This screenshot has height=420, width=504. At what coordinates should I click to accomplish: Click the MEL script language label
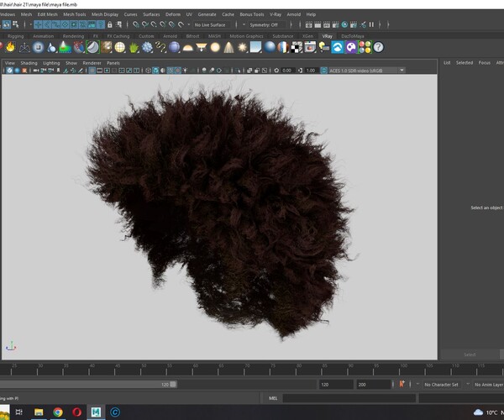pos(273,398)
